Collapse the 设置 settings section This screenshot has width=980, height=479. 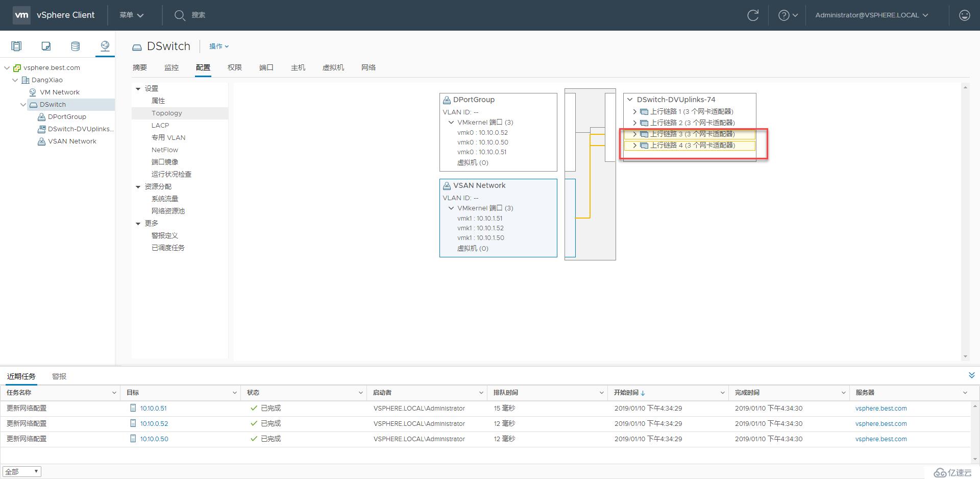click(x=138, y=89)
